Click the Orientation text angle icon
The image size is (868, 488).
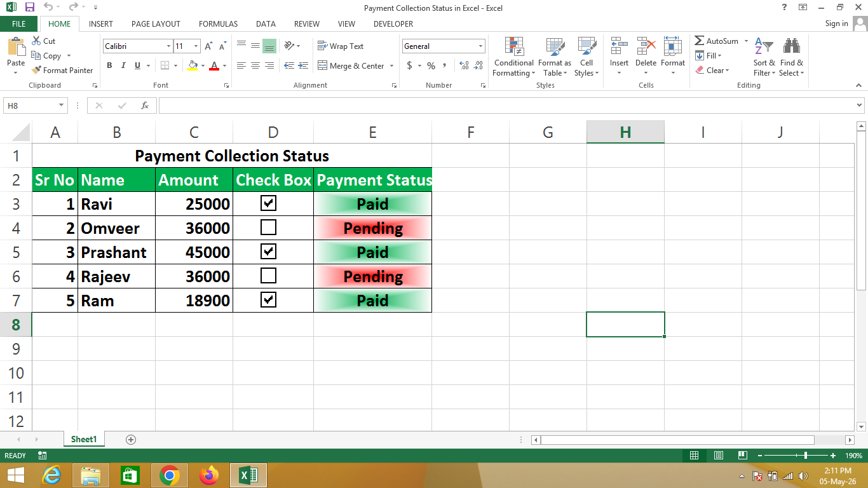click(x=289, y=46)
